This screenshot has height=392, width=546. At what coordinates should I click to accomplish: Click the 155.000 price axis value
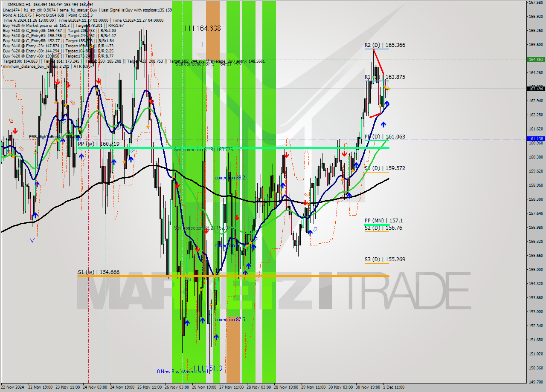(536, 270)
